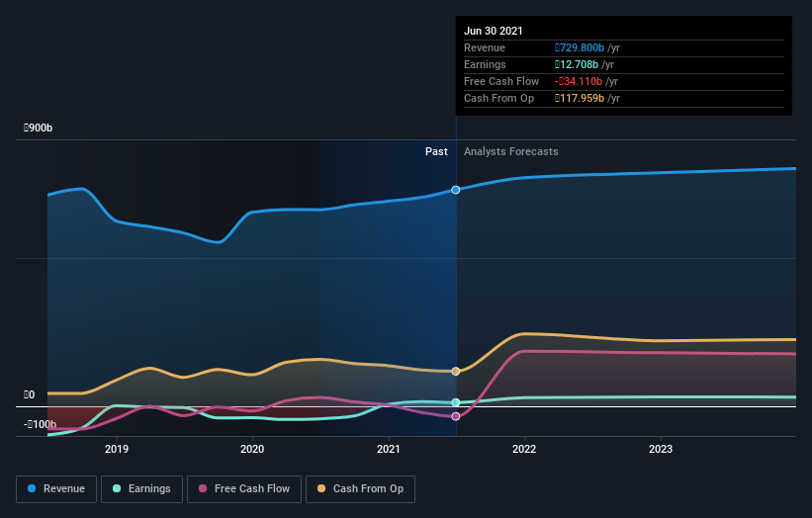Viewport: 812px width, 518px height.
Task: Click the 2020 x-axis label
Action: coord(252,449)
